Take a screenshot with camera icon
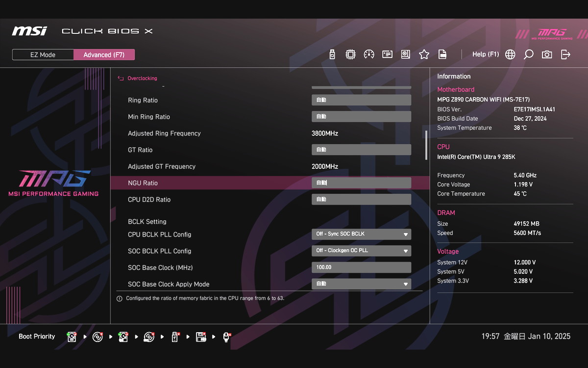 pos(547,54)
